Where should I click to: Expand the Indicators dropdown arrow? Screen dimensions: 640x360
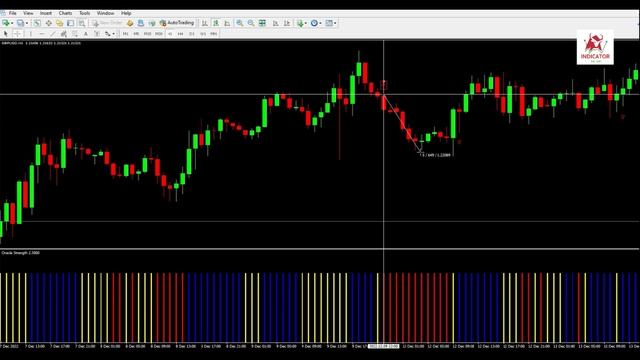(x=306, y=23)
